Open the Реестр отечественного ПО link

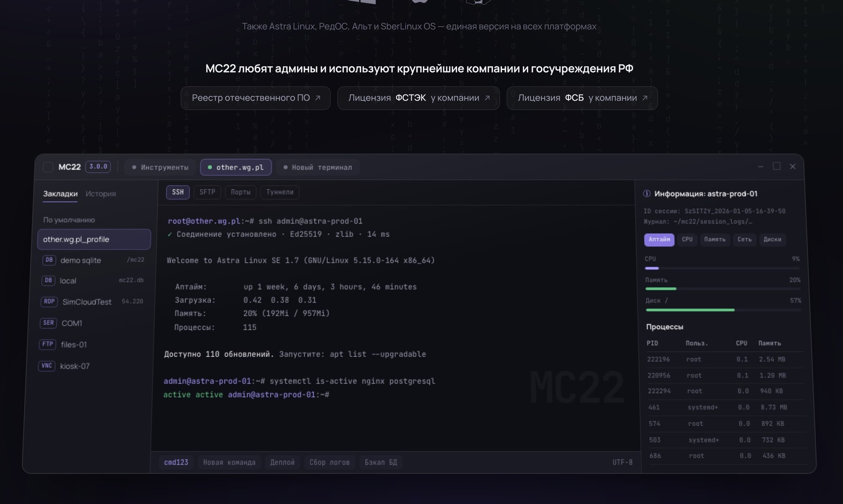point(256,98)
